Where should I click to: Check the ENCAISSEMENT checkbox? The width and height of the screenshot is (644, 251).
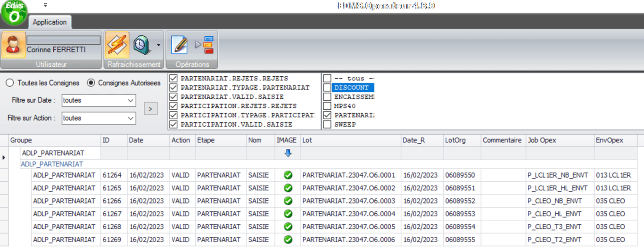(327, 97)
